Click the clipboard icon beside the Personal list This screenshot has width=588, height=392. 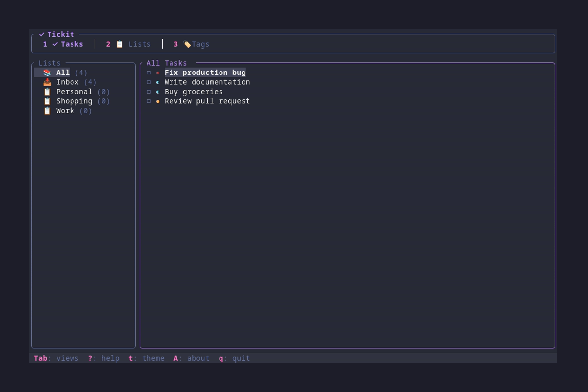click(48, 92)
